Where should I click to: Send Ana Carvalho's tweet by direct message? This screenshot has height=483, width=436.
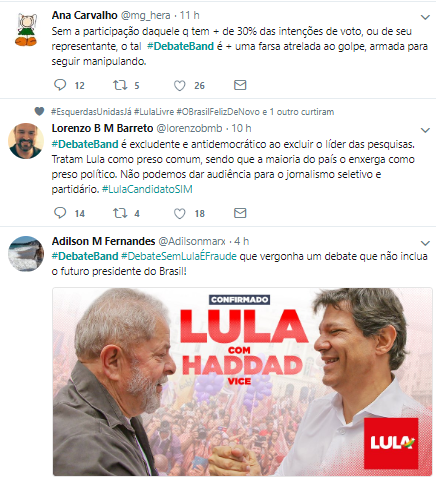pos(240,85)
